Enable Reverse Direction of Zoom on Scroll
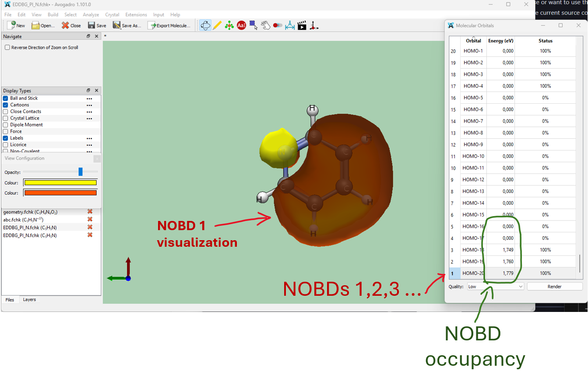 (7, 48)
